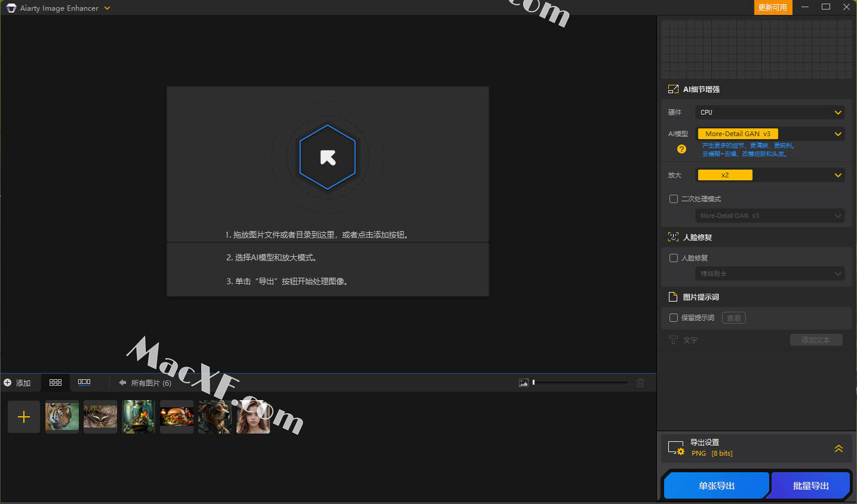The image size is (857, 504).
Task: Click the 更新可用 update notice
Action: [x=772, y=8]
